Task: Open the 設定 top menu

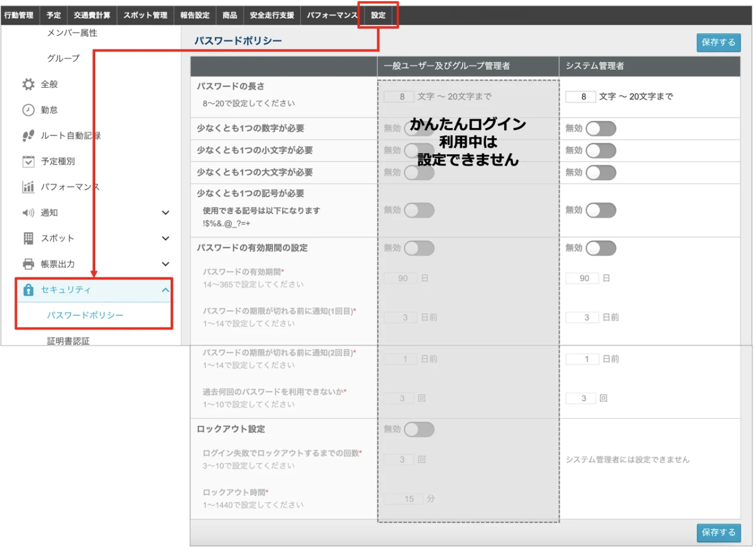Action: [x=378, y=15]
